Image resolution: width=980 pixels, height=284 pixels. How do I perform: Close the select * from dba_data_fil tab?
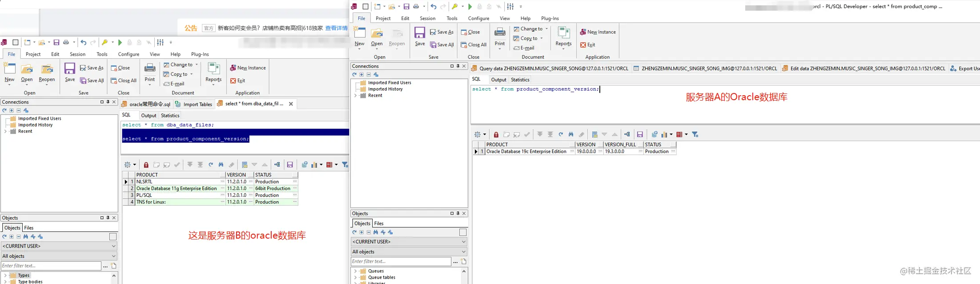(x=291, y=104)
